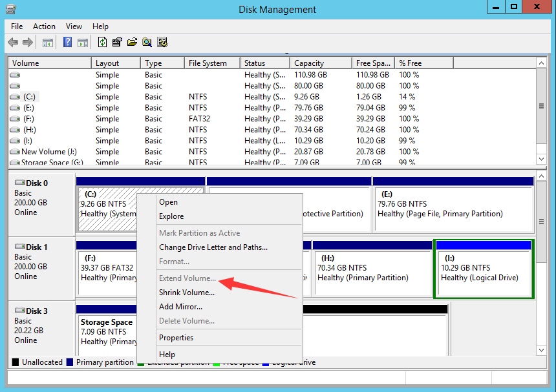Select Change Drive Letter and Paths option

[x=213, y=247]
